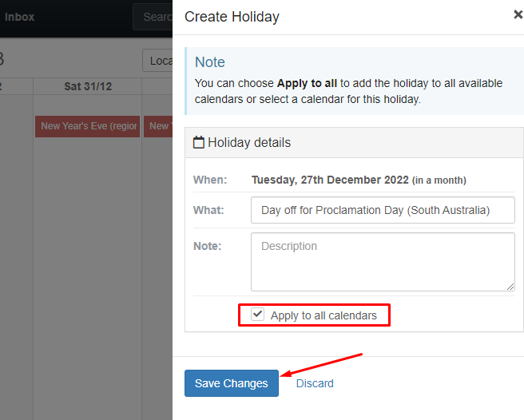Click the Search box in top bar
The width and height of the screenshot is (524, 420).
pyautogui.click(x=153, y=17)
